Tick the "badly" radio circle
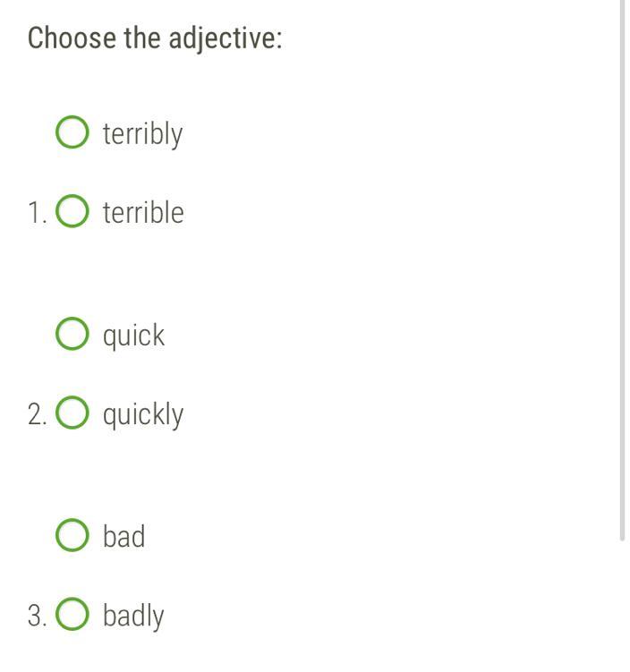 (x=72, y=614)
